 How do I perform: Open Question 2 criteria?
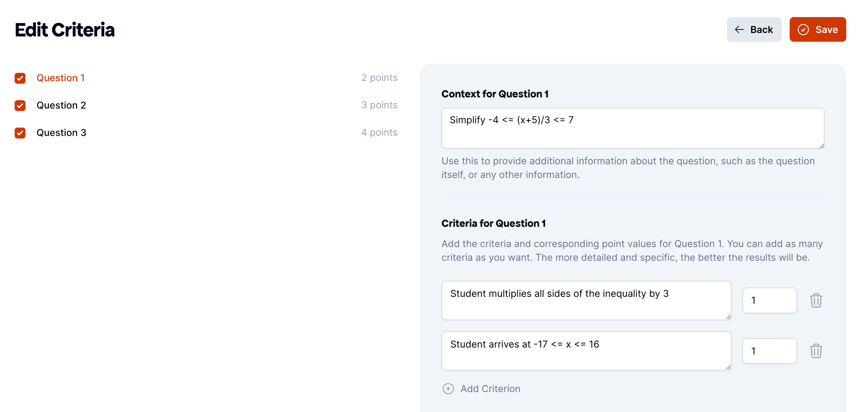point(61,105)
